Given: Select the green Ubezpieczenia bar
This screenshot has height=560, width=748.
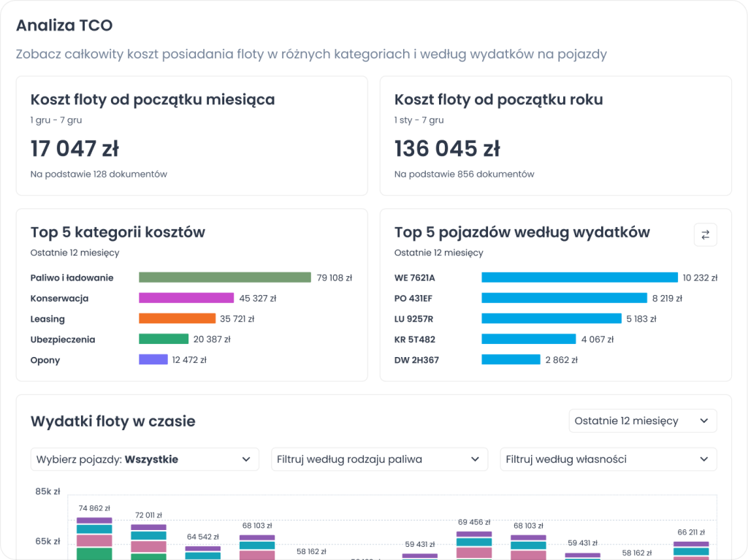Looking at the screenshot, I should [x=164, y=339].
